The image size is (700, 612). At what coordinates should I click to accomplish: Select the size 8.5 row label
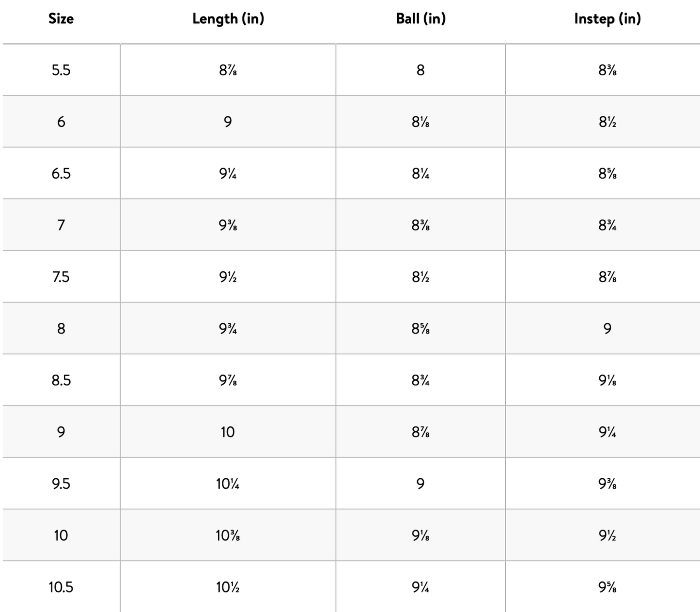[x=61, y=380]
